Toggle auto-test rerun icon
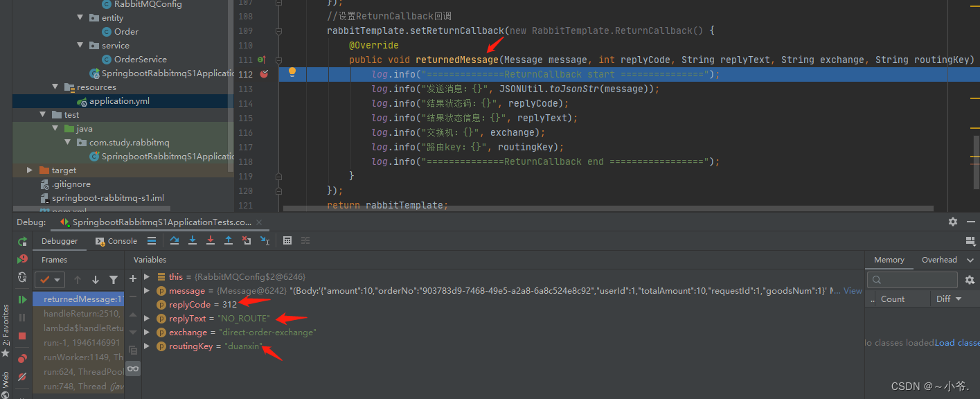 point(23,276)
